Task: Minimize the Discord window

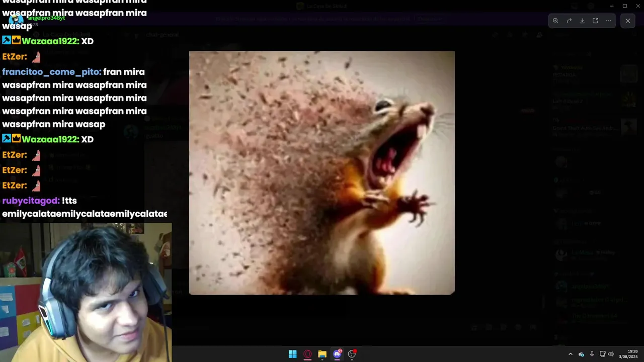Action: point(611,6)
